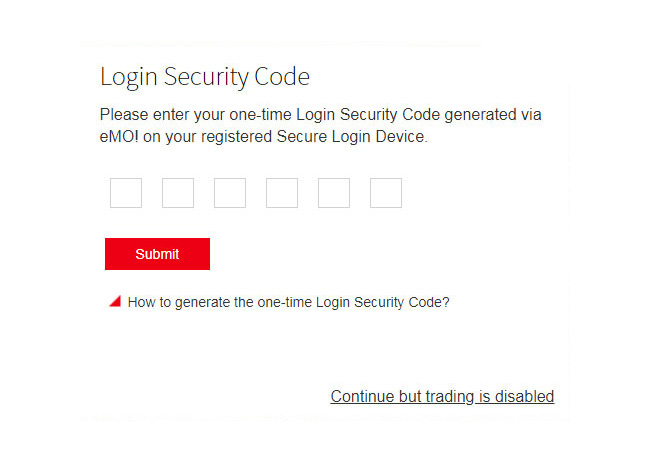Open the 'Continue but trading is disabled' link
This screenshot has width=650, height=462.
[442, 397]
